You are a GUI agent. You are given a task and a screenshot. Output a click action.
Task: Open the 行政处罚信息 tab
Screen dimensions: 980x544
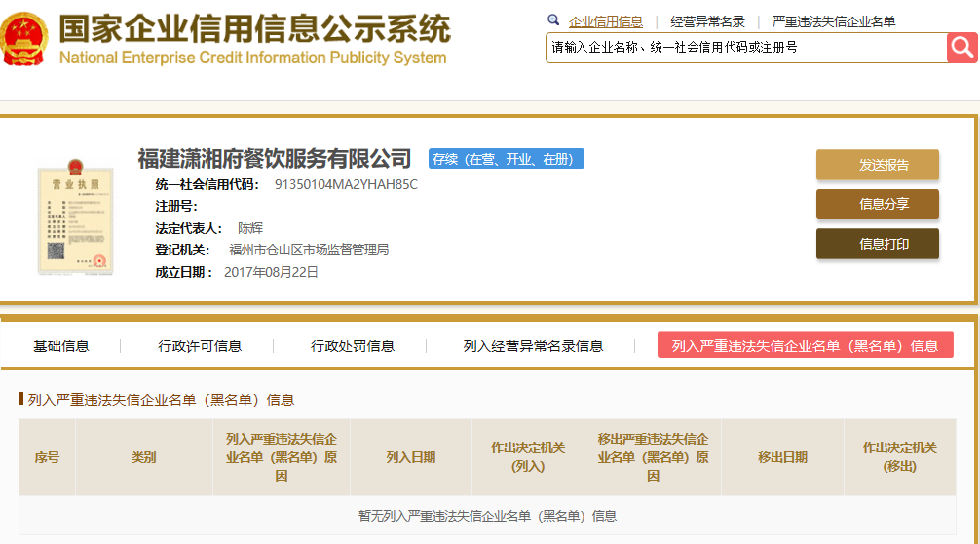[352, 346]
